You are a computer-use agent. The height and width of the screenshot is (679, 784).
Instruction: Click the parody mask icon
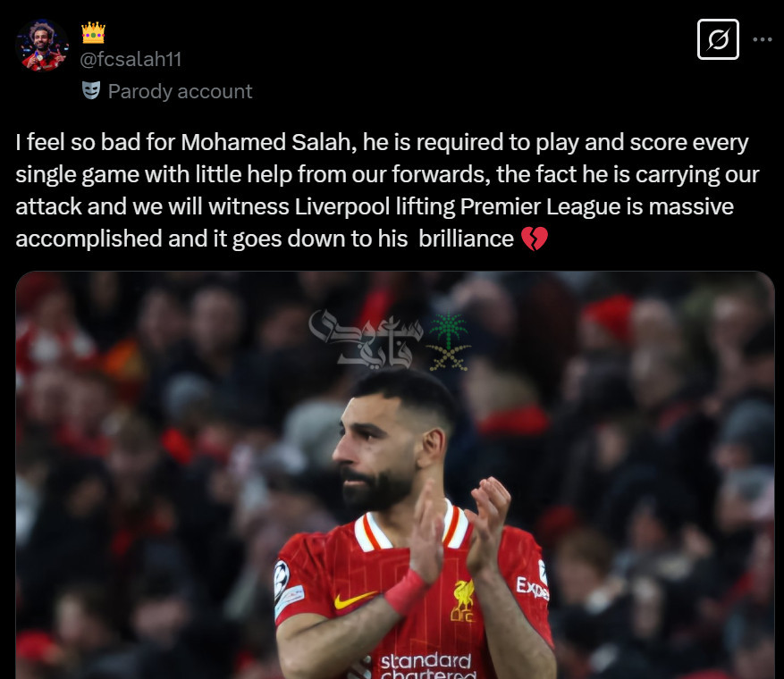point(91,90)
